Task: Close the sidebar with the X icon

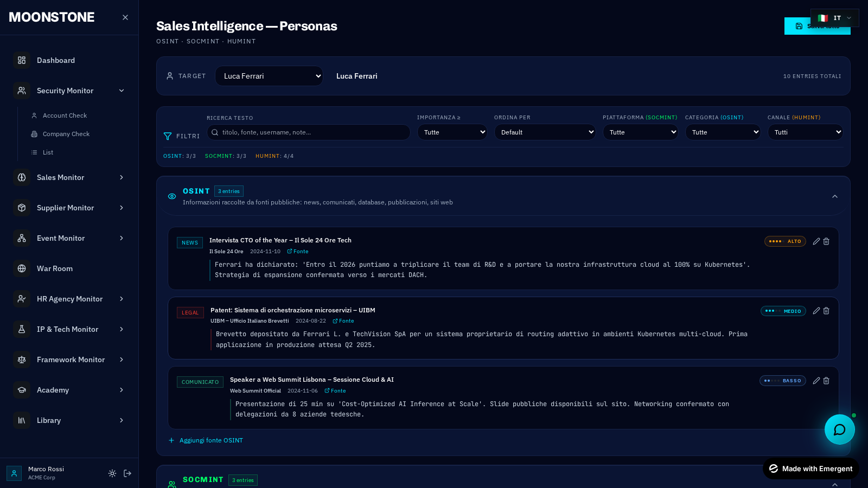Action: click(x=125, y=17)
